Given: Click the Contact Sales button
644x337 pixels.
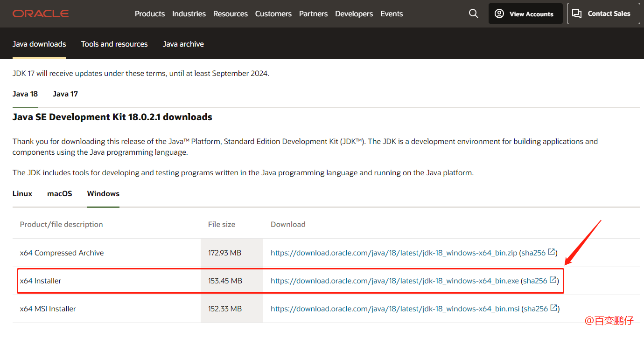Looking at the screenshot, I should point(604,14).
